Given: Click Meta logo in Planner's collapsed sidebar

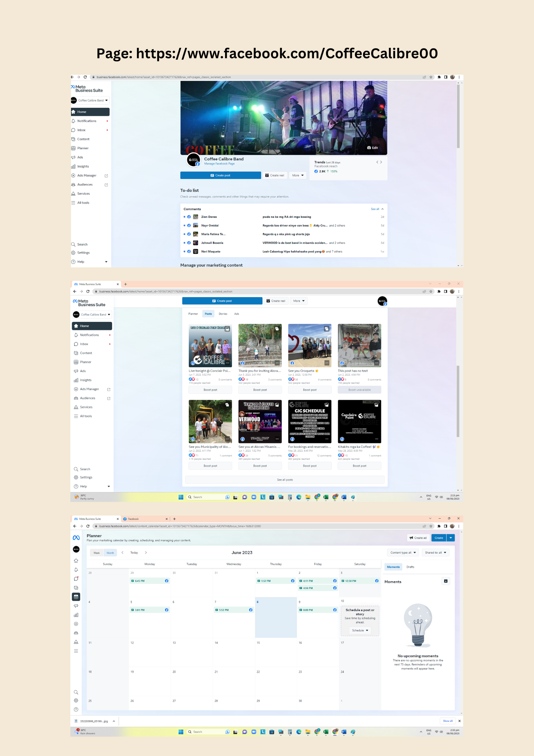Looking at the screenshot, I should (x=76, y=538).
